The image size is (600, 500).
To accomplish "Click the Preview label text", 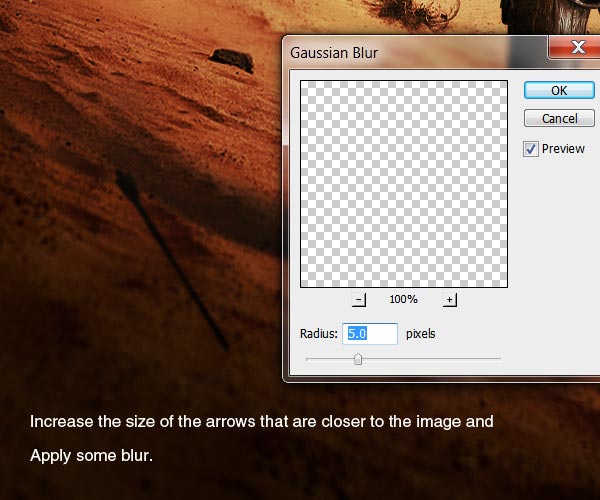I will click(563, 149).
